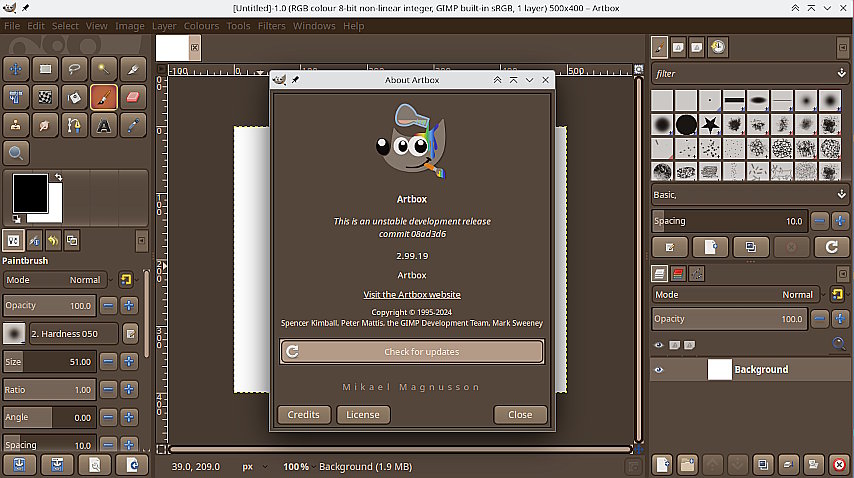Image resolution: width=854 pixels, height=478 pixels.
Task: Click the Credits button
Action: [303, 415]
